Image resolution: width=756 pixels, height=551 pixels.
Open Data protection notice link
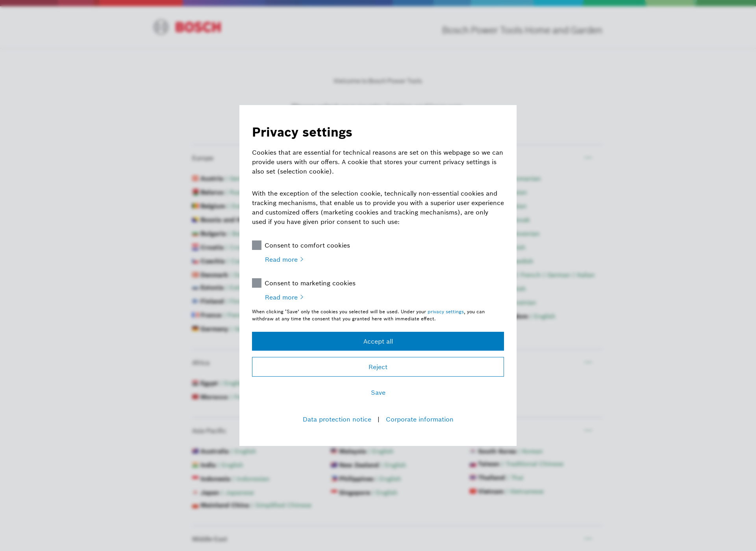pyautogui.click(x=337, y=419)
